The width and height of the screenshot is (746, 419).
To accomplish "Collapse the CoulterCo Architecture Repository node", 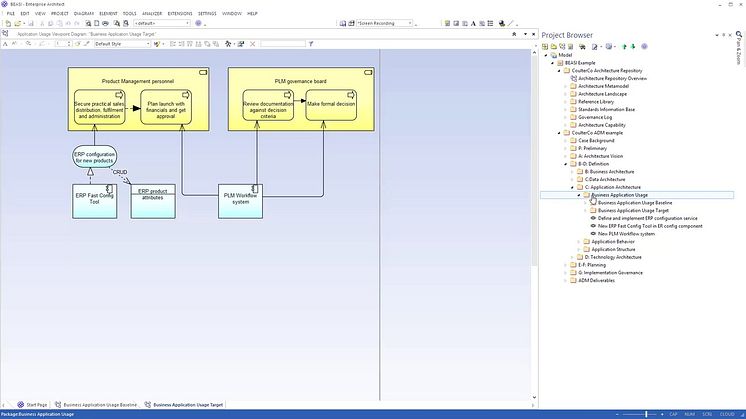I will pyautogui.click(x=559, y=71).
